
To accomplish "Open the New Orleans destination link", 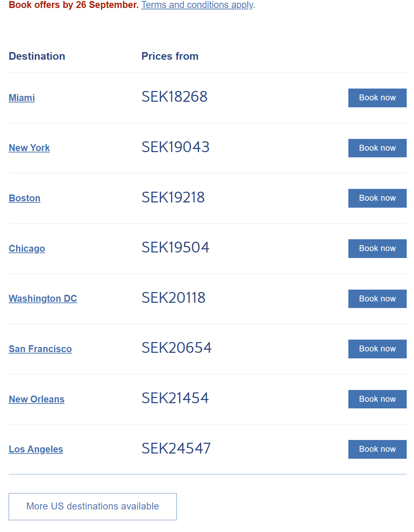I will 36,399.
